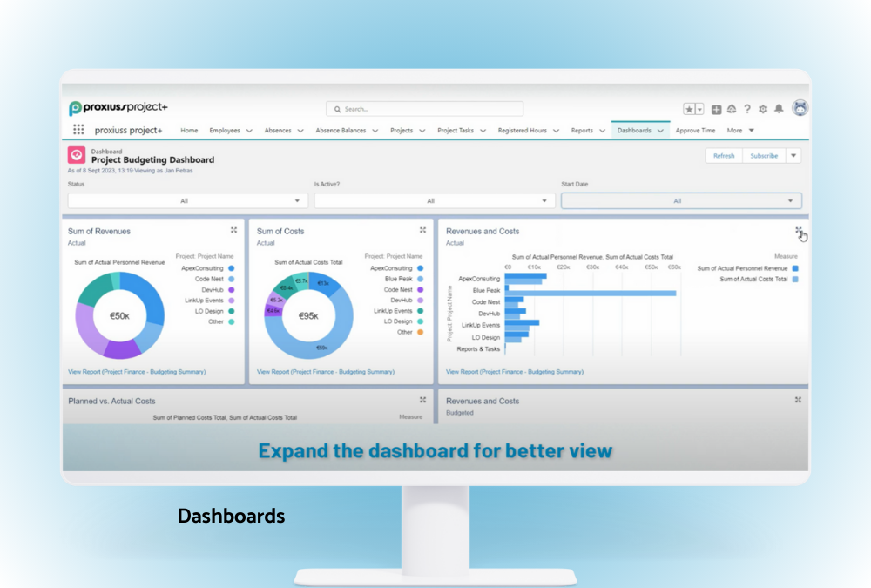Open the Approve Time tab

pyautogui.click(x=695, y=131)
